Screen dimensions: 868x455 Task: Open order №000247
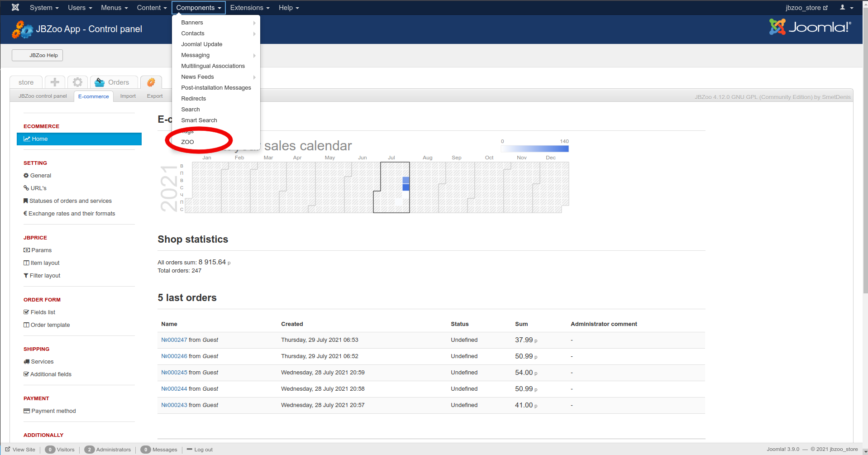point(174,340)
